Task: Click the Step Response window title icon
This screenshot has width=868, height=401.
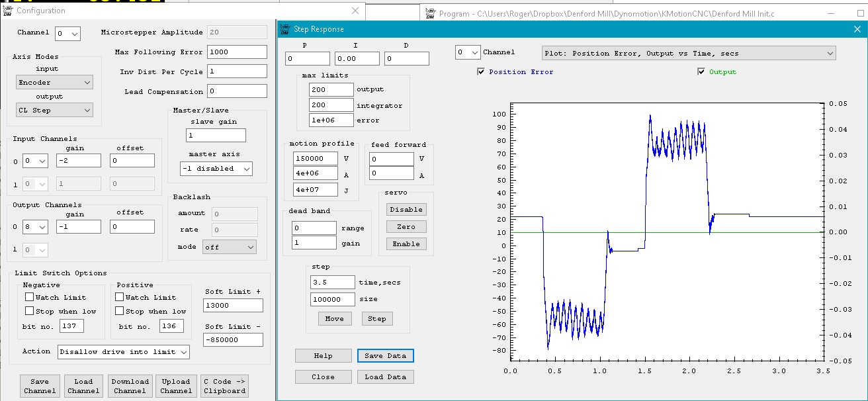Action: click(285, 29)
